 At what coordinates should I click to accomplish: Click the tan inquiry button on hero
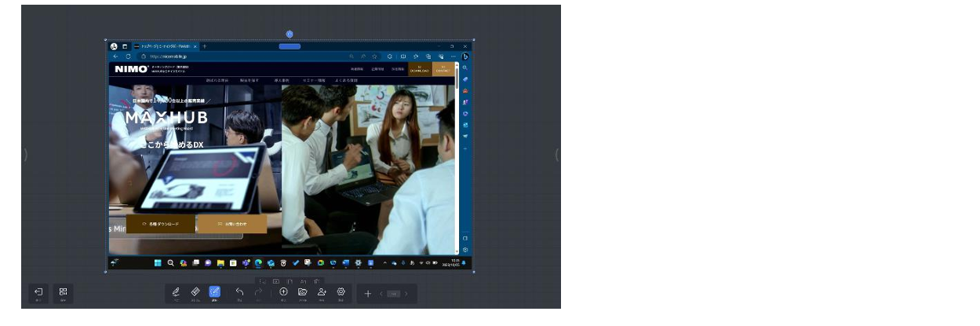click(x=231, y=224)
